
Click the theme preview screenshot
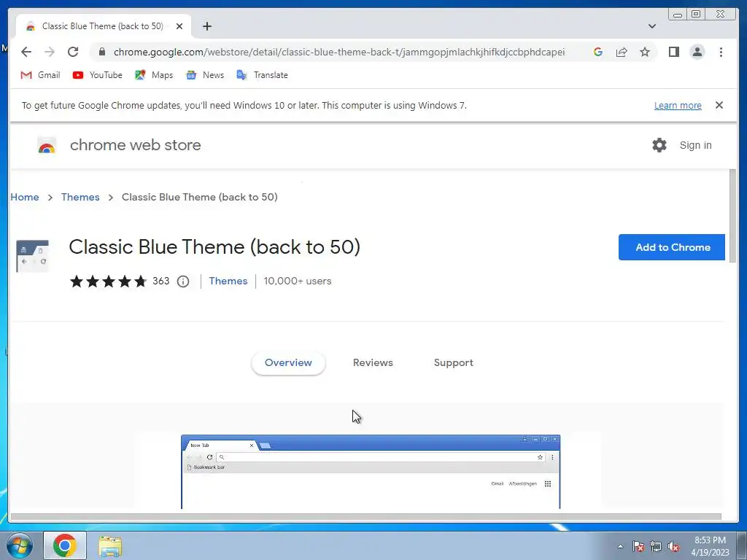(x=371, y=472)
